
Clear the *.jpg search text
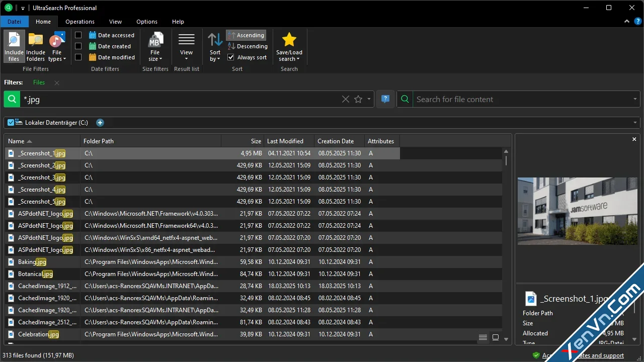[x=346, y=99]
